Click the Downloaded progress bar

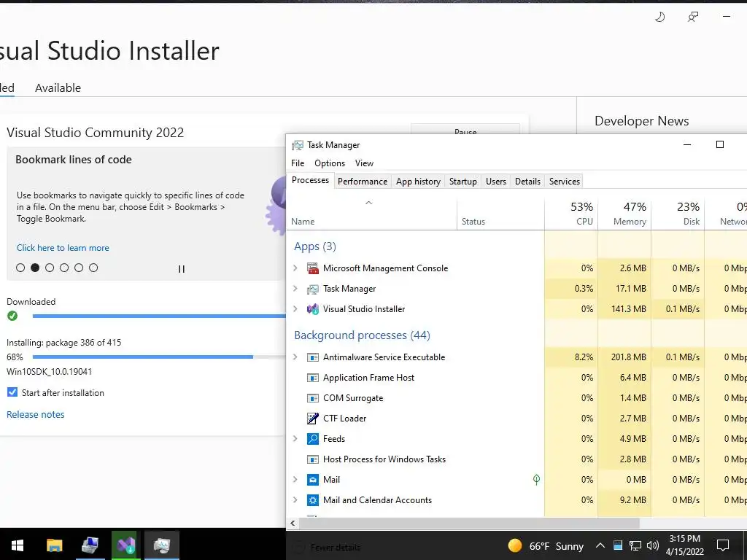click(159, 316)
